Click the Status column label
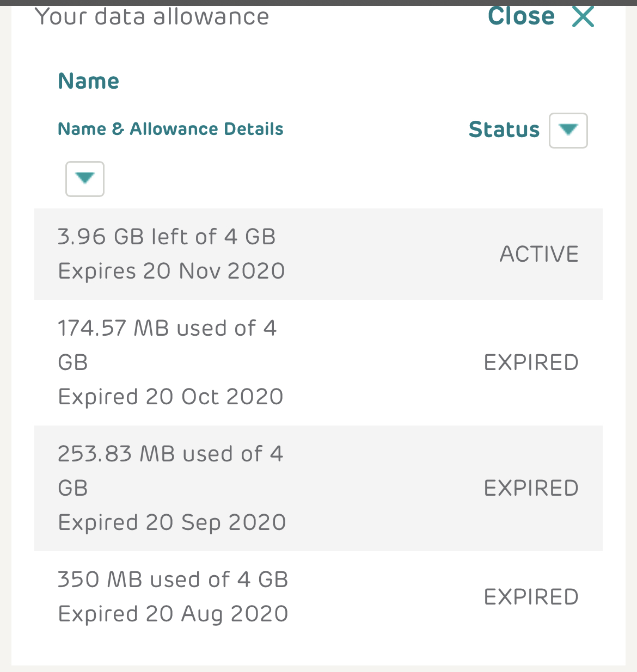The width and height of the screenshot is (637, 672). 504,130
